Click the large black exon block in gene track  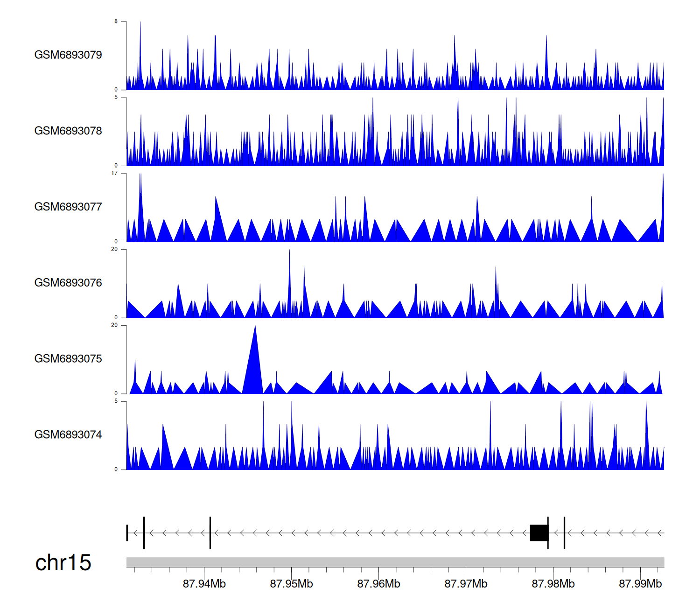[x=539, y=533]
